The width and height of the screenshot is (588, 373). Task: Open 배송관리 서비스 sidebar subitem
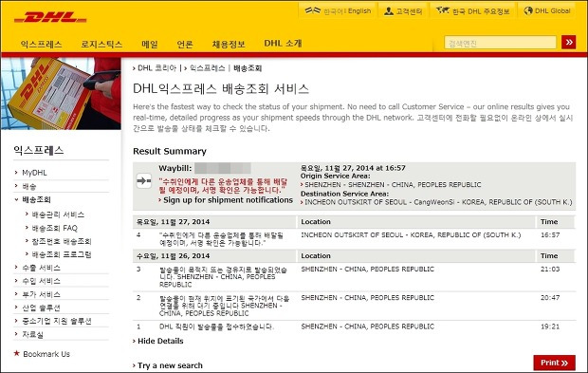pos(58,214)
